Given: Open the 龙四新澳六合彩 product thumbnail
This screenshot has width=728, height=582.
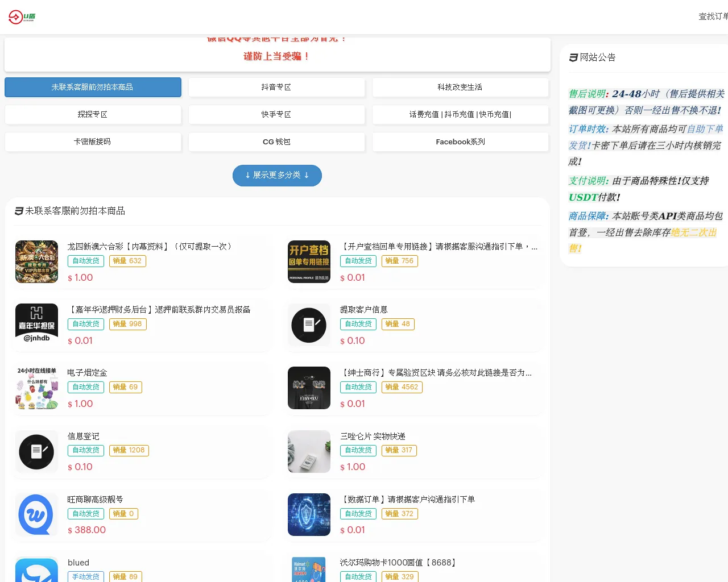Looking at the screenshot, I should (x=36, y=261).
